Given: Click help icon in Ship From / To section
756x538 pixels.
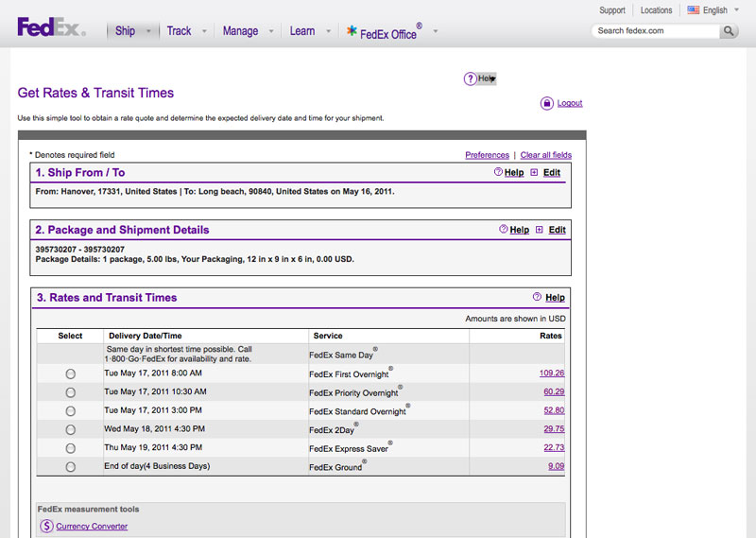Looking at the screenshot, I should 498,172.
